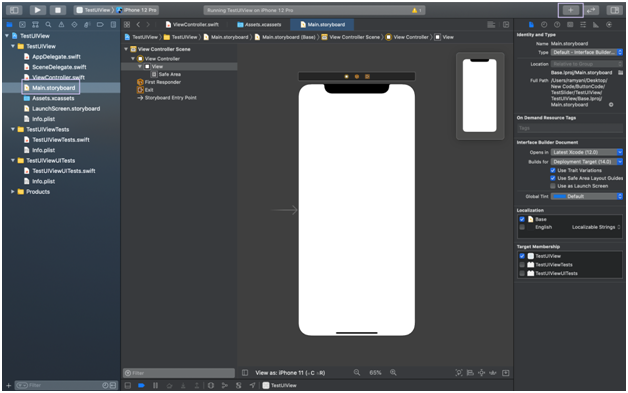
Task: Toggle TestUIView target membership checkbox
Action: click(x=522, y=256)
